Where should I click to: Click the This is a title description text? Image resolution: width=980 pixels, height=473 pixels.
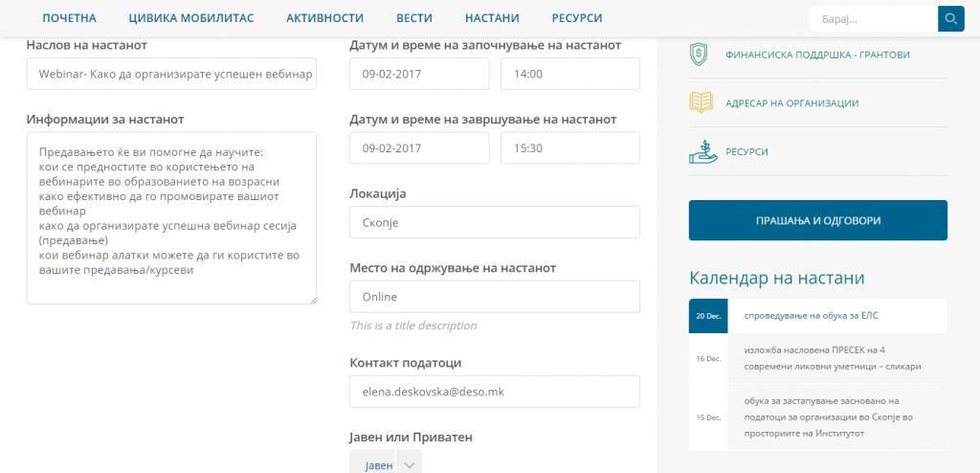(x=413, y=326)
